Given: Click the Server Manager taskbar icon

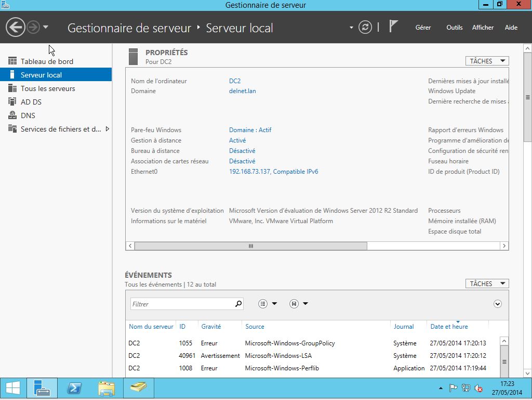Looking at the screenshot, I should [x=42, y=388].
